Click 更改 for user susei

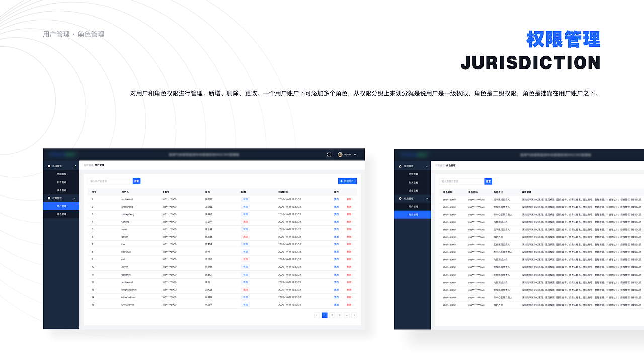point(336,229)
